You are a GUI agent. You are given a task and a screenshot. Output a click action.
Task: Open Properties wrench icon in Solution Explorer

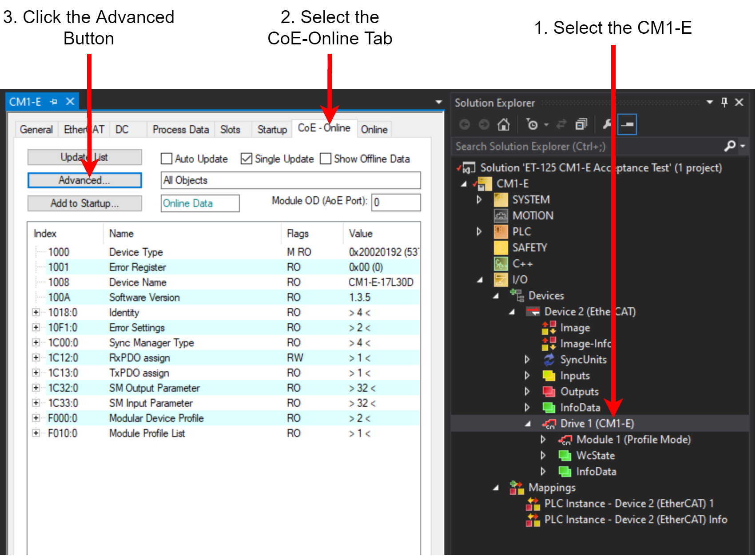coord(607,124)
